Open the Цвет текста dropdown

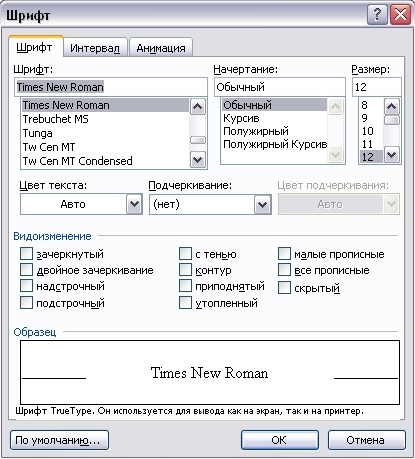[134, 204]
